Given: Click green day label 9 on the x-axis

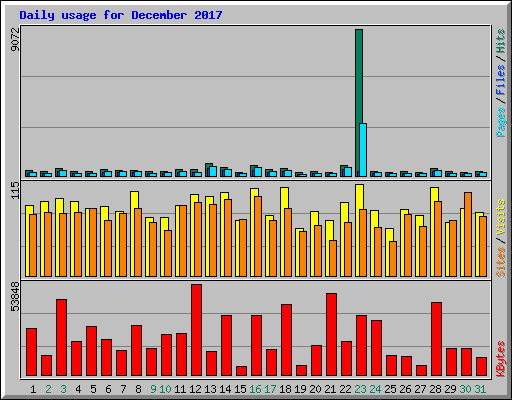Looking at the screenshot, I should (x=153, y=389).
